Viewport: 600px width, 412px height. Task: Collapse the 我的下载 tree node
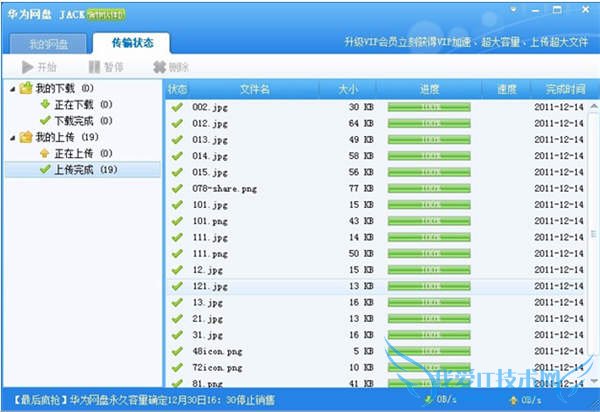(x=13, y=89)
